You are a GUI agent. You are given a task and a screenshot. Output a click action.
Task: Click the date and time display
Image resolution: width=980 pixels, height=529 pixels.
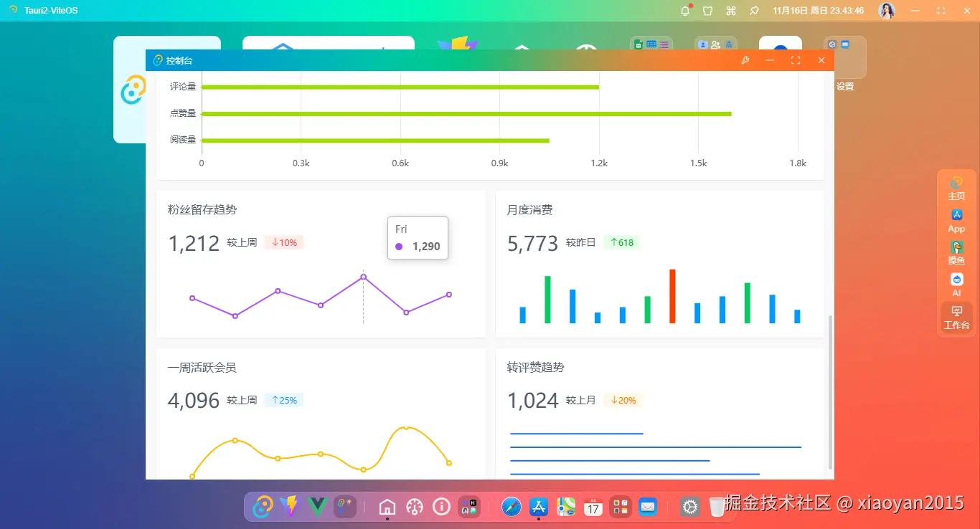[819, 11]
